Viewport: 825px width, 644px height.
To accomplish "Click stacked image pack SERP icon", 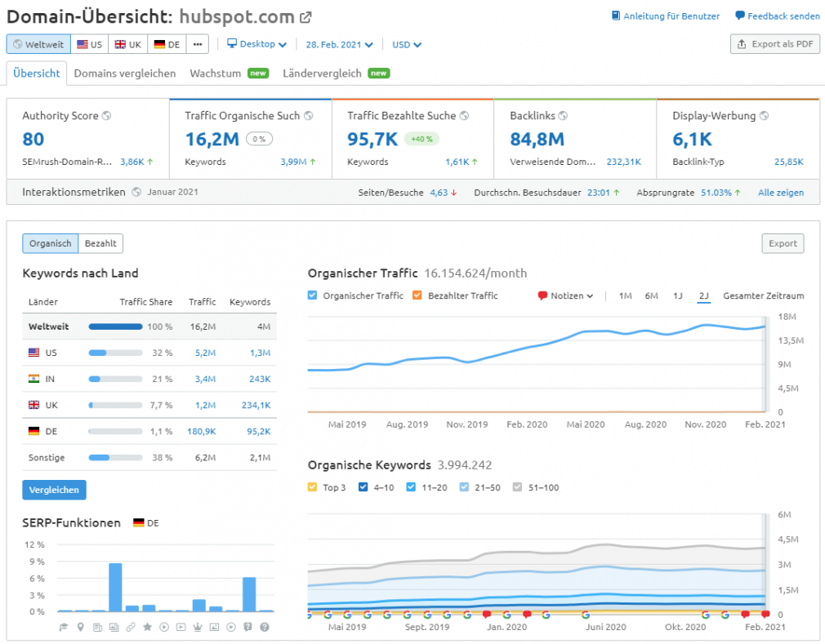I will pos(114,627).
